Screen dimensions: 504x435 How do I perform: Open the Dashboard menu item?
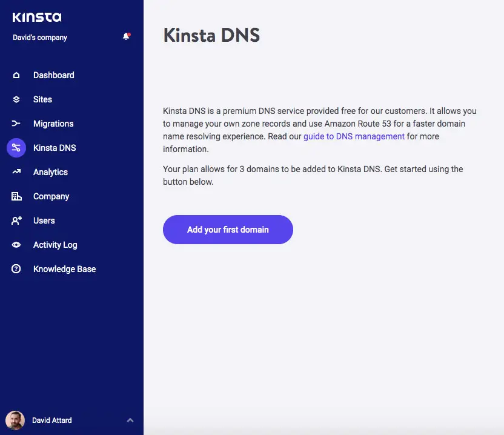coord(54,75)
